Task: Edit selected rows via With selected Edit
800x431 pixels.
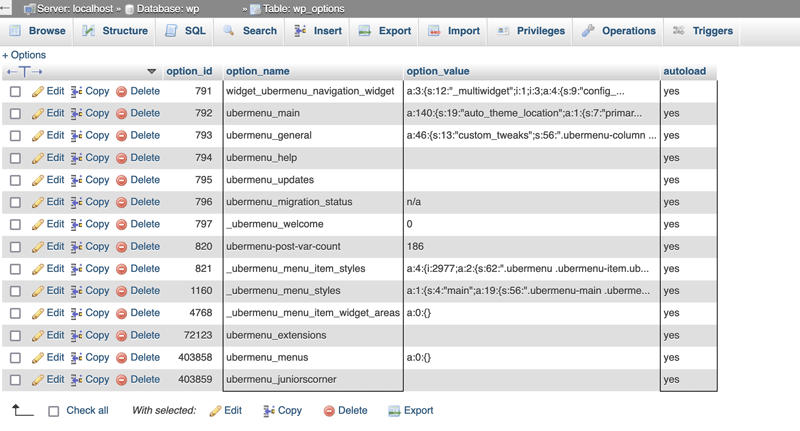Action: [226, 411]
